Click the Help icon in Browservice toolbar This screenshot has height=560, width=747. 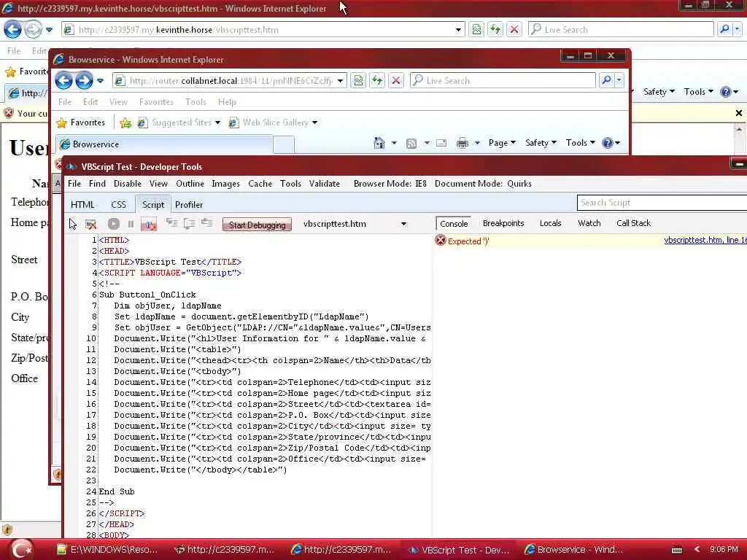pos(608,143)
